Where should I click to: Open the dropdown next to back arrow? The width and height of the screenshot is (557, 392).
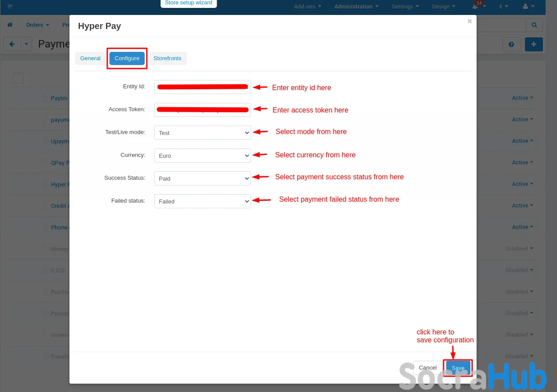[x=26, y=44]
